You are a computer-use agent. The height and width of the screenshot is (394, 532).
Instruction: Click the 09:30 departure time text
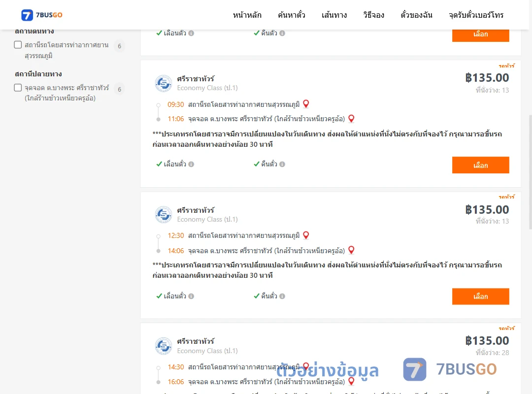(x=176, y=104)
